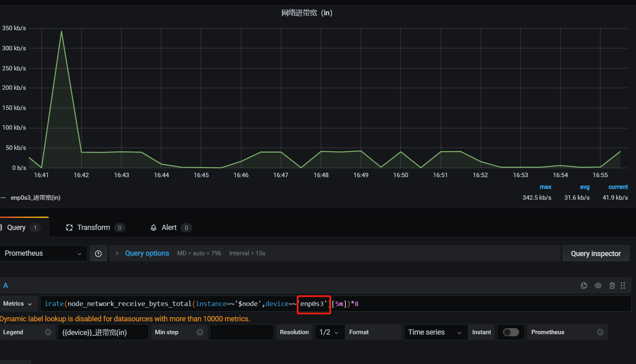The width and height of the screenshot is (636, 364).
Task: Switch to the Alert tab
Action: pyautogui.click(x=171, y=227)
